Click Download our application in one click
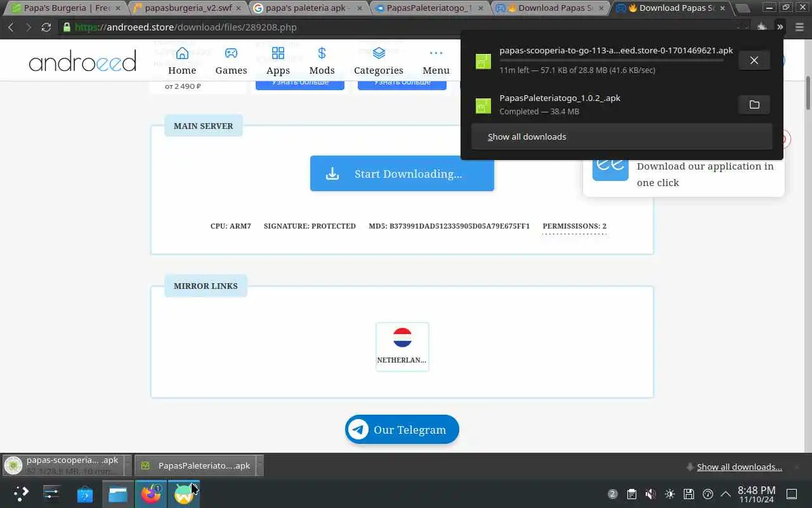This screenshot has width=812, height=508. coord(705,174)
